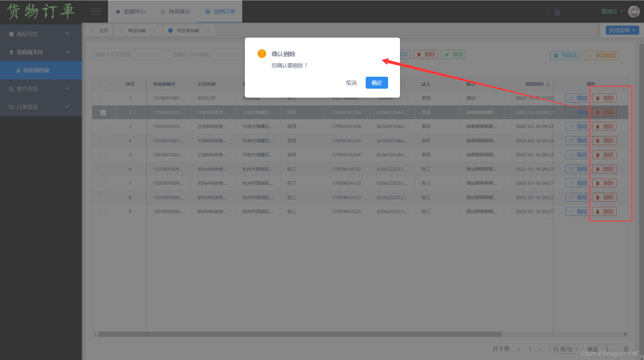Close the 供应商档案 tab with its X
644x360 pixels.
[x=208, y=30]
